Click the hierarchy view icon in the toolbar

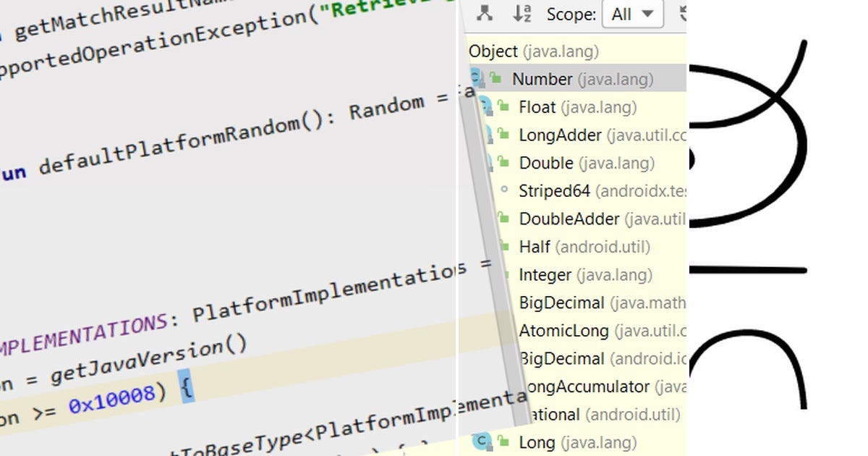pyautogui.click(x=485, y=13)
